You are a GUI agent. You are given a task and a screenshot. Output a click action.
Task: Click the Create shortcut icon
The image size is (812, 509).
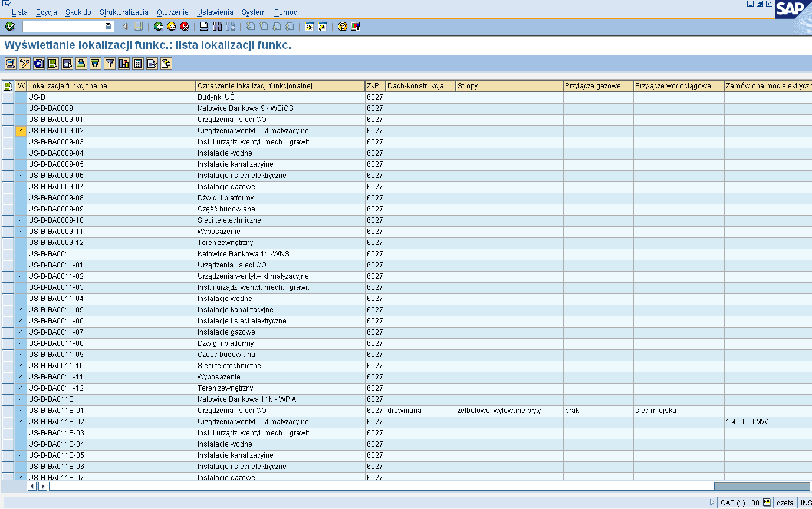pos(322,27)
